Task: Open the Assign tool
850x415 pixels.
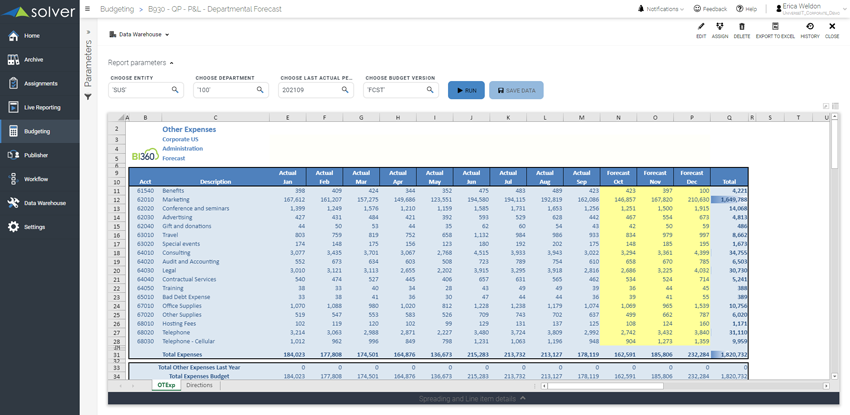Action: [720, 28]
